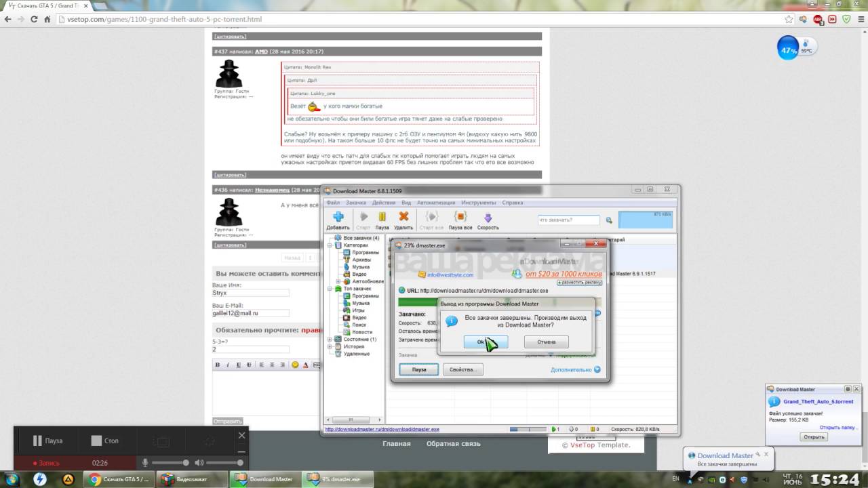Click Стоп in the screen recorder panel
Screen dimensions: 868x488
coord(104,441)
